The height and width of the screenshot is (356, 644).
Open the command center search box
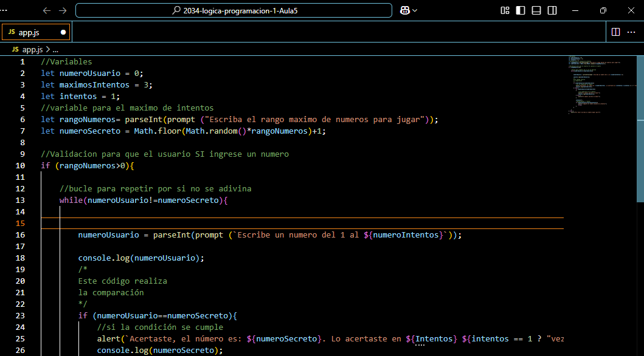(x=234, y=11)
